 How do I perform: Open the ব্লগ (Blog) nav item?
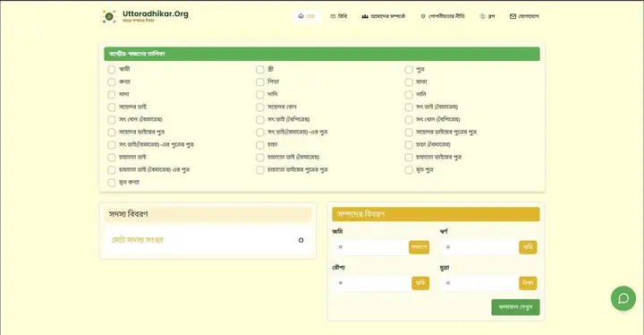tap(487, 16)
